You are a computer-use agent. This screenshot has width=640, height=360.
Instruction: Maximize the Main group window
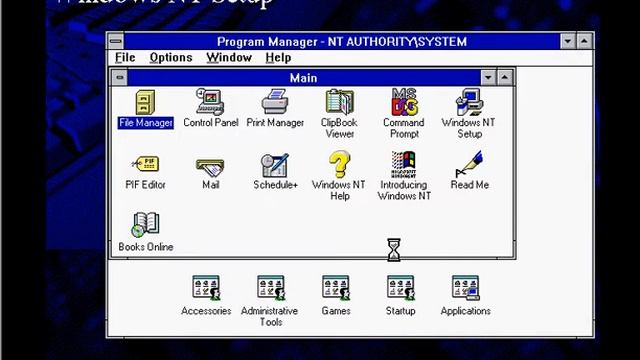pyautogui.click(x=505, y=78)
